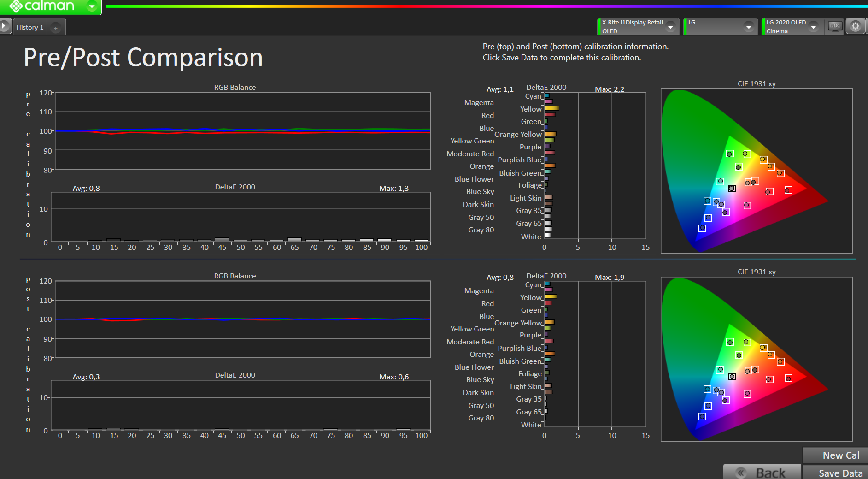The image size is (868, 479).
Task: Open the LG 2020 OLED display dropdown
Action: point(814,27)
